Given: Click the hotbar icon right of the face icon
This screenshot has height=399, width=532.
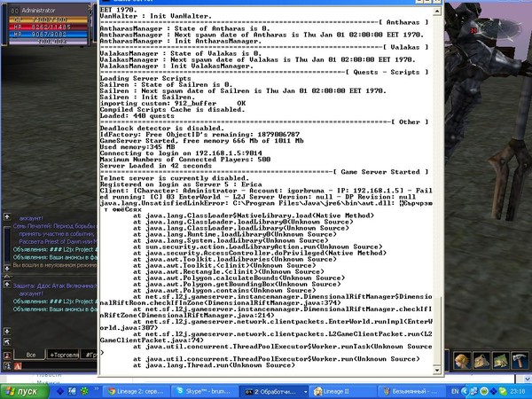Looking at the screenshot, I should [x=481, y=361].
